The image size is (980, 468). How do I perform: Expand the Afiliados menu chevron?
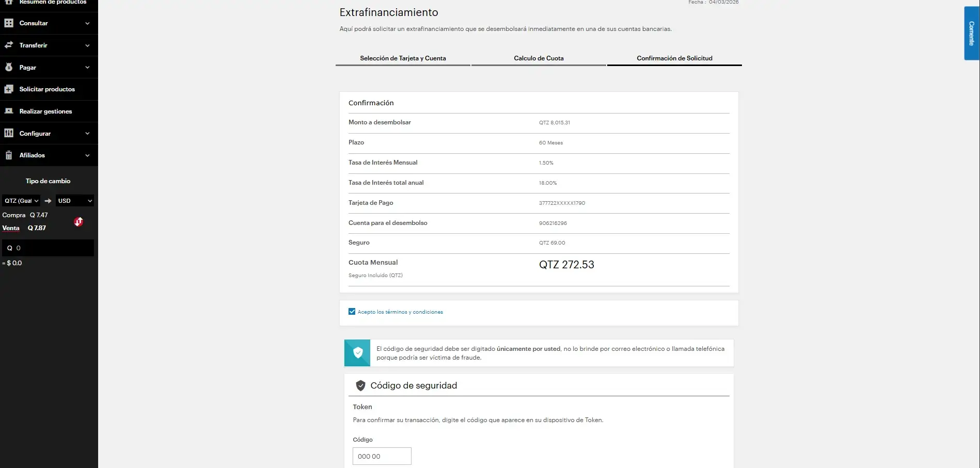(x=87, y=155)
